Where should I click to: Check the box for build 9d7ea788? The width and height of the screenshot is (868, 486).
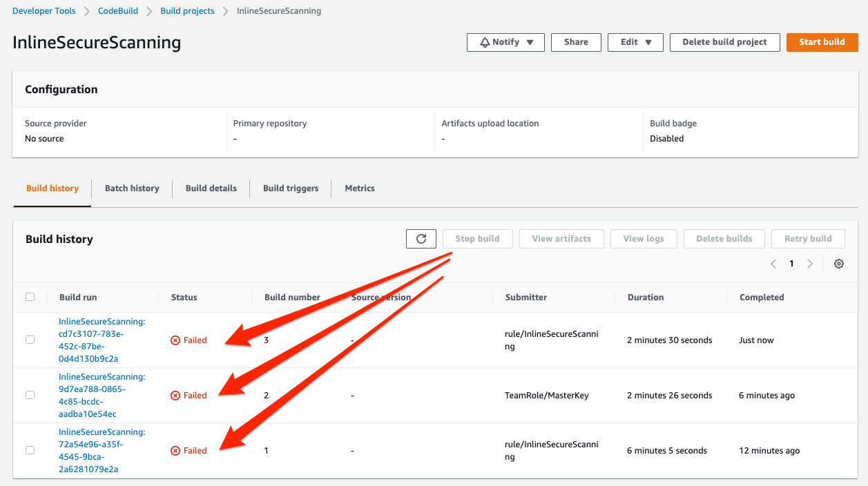(30, 395)
